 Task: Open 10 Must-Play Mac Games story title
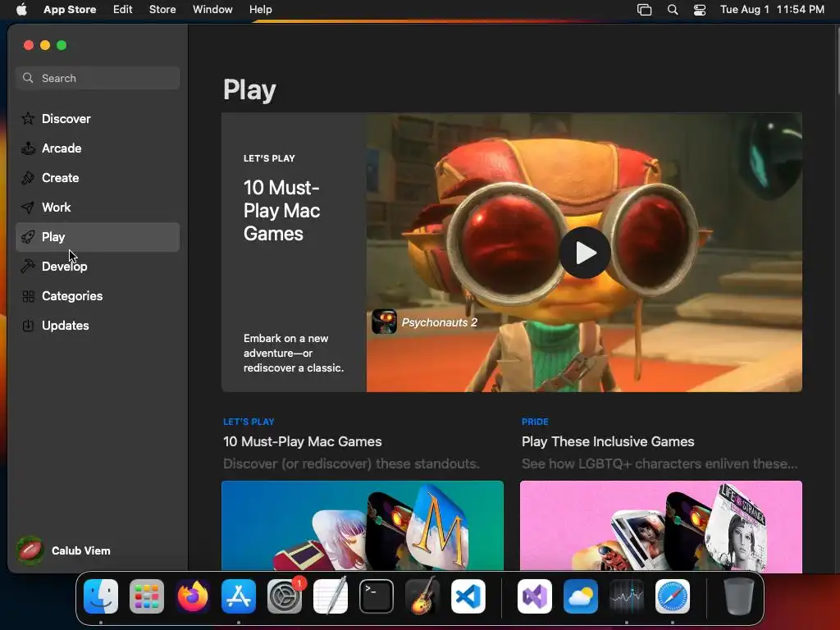[302, 441]
